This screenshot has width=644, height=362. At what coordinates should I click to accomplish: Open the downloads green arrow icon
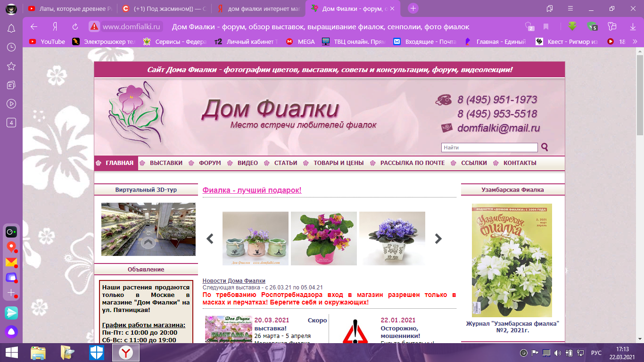click(572, 26)
